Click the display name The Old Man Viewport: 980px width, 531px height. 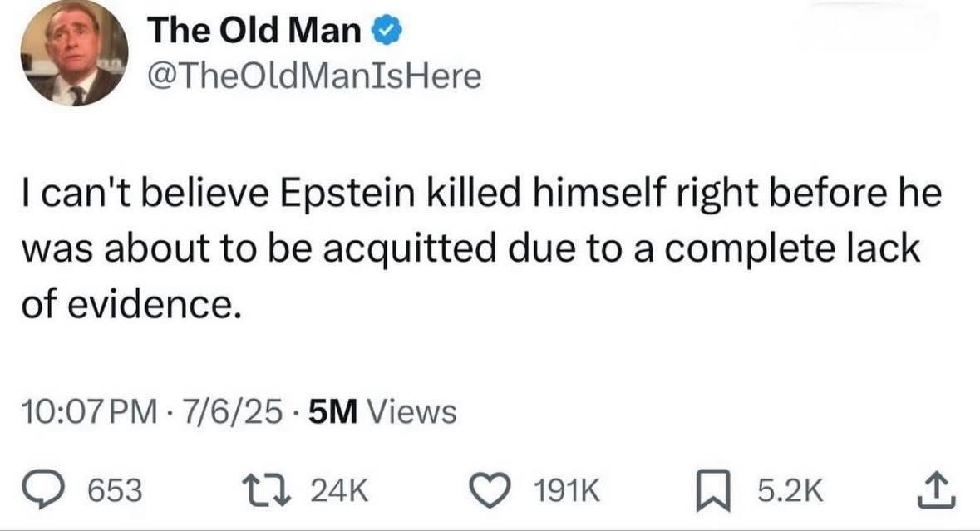click(x=254, y=30)
